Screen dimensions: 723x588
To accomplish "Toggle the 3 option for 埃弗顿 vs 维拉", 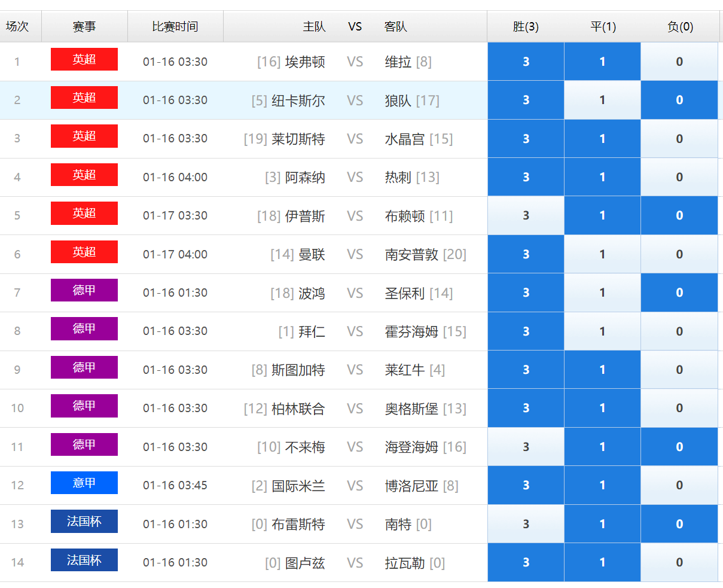I will [x=526, y=62].
